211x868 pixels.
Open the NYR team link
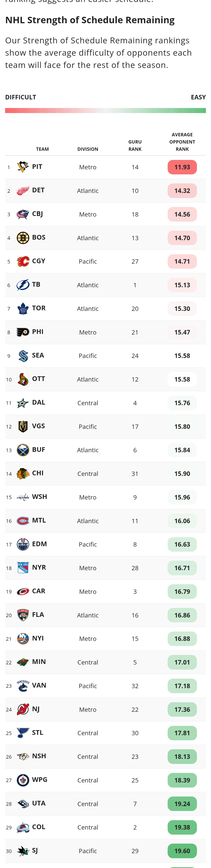pyautogui.click(x=39, y=567)
